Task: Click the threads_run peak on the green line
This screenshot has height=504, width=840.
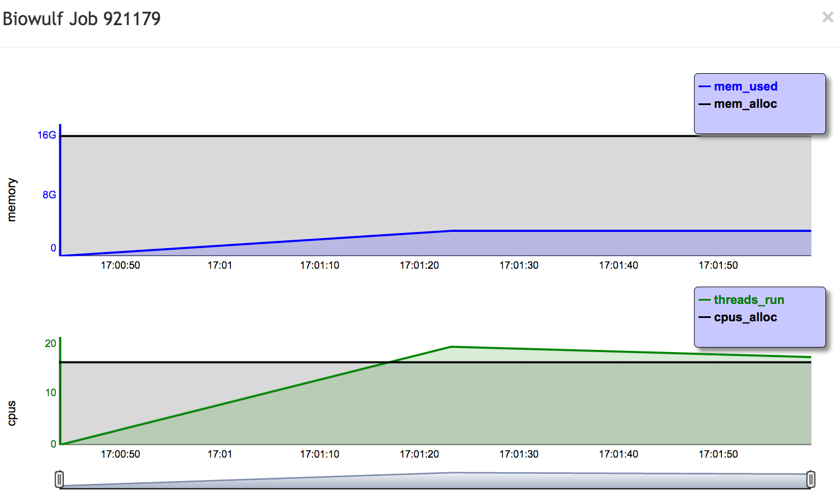Action: tap(451, 347)
